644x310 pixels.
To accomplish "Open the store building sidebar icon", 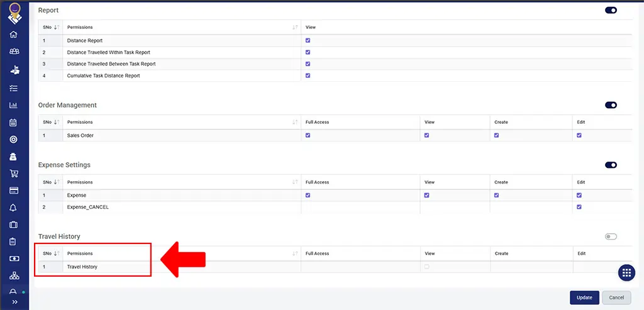I will [13, 157].
